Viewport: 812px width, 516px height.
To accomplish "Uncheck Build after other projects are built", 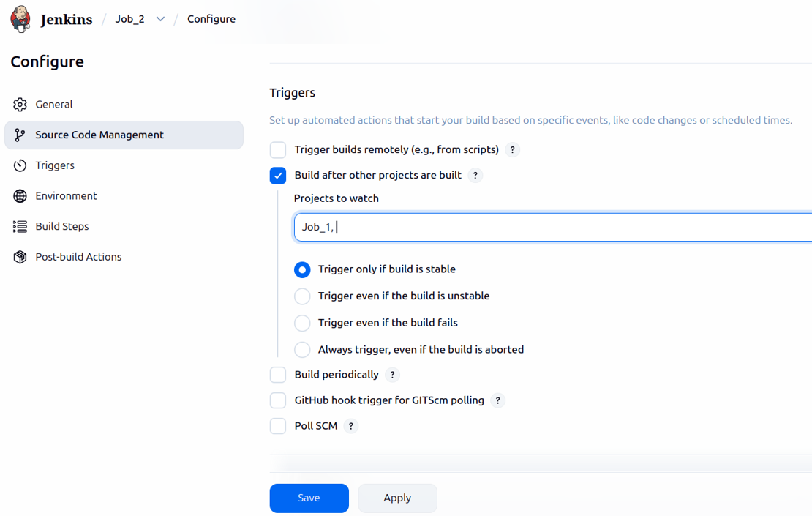I will [x=278, y=176].
